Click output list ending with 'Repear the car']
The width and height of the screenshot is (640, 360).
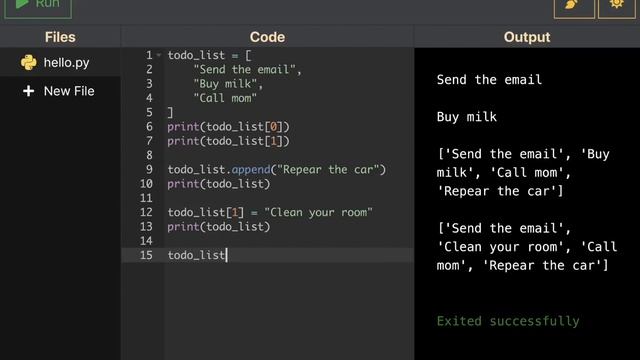coord(523,172)
